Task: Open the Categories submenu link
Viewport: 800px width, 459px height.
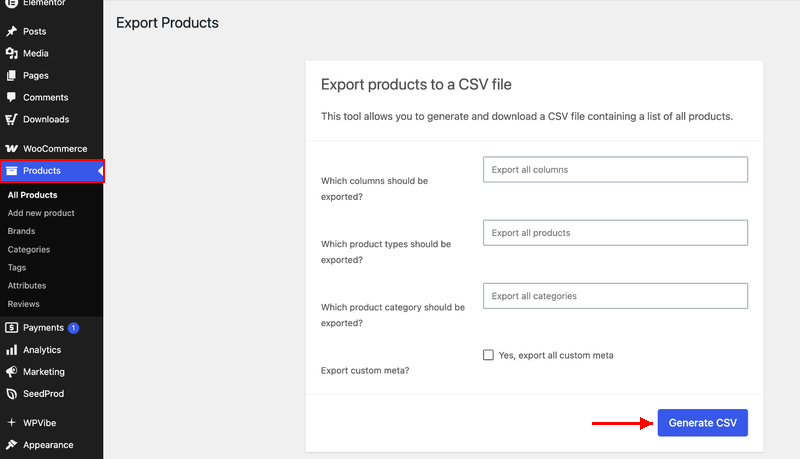Action: tap(29, 249)
